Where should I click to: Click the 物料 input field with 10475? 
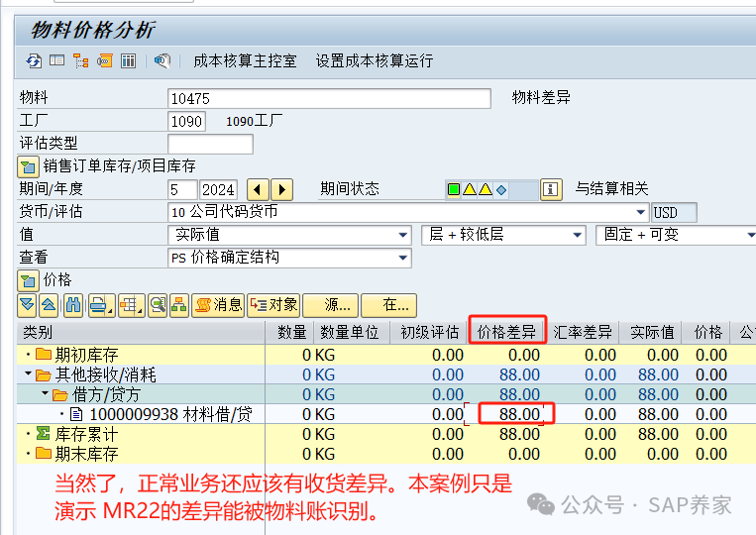pos(329,98)
